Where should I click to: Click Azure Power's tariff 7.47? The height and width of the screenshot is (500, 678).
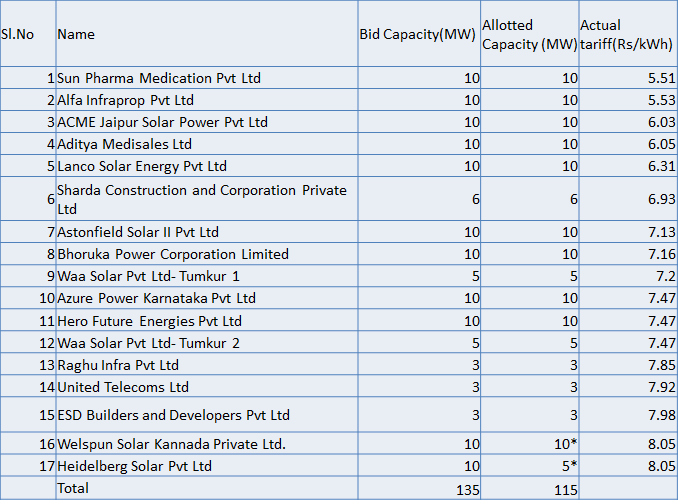(662, 298)
